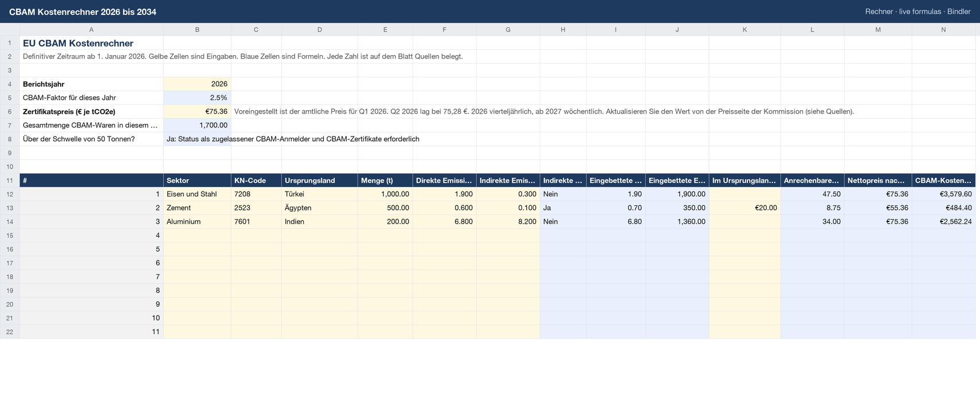
Task: Select the CBAM cost €2,562.24 cell
Action: 943,221
